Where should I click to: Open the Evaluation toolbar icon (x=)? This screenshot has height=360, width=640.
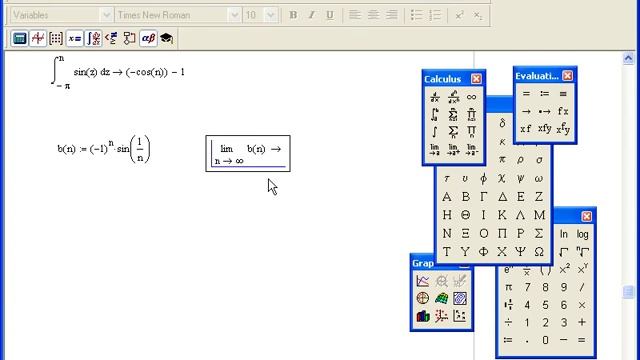tap(75, 38)
